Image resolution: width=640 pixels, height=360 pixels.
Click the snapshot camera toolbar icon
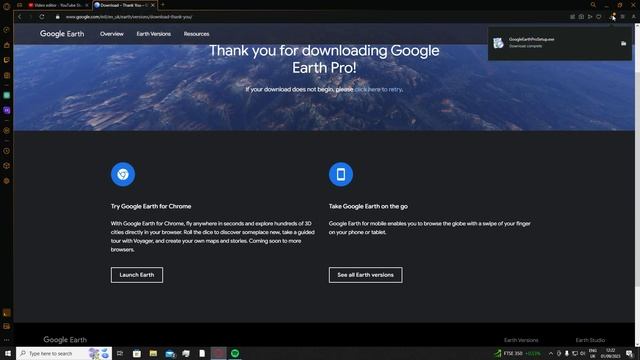(581, 17)
